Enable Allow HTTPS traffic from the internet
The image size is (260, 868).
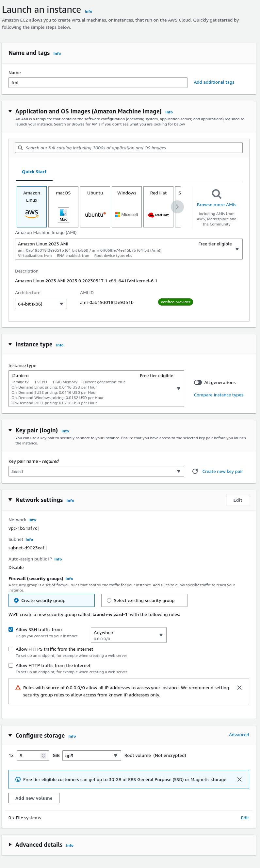(x=11, y=649)
